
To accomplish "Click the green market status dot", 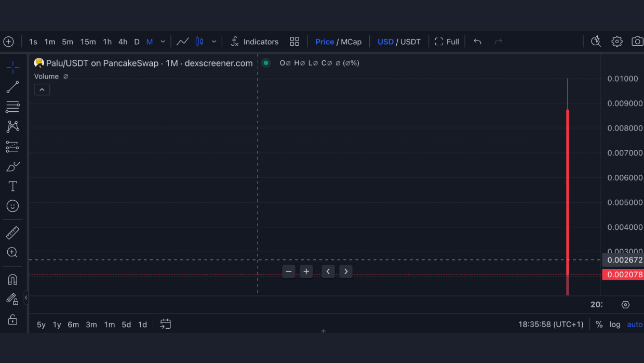I will pyautogui.click(x=266, y=63).
